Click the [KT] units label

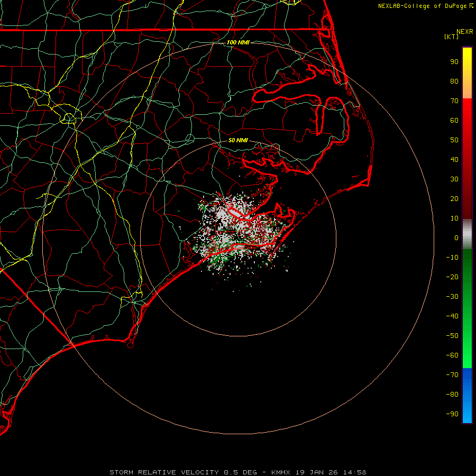(452, 36)
